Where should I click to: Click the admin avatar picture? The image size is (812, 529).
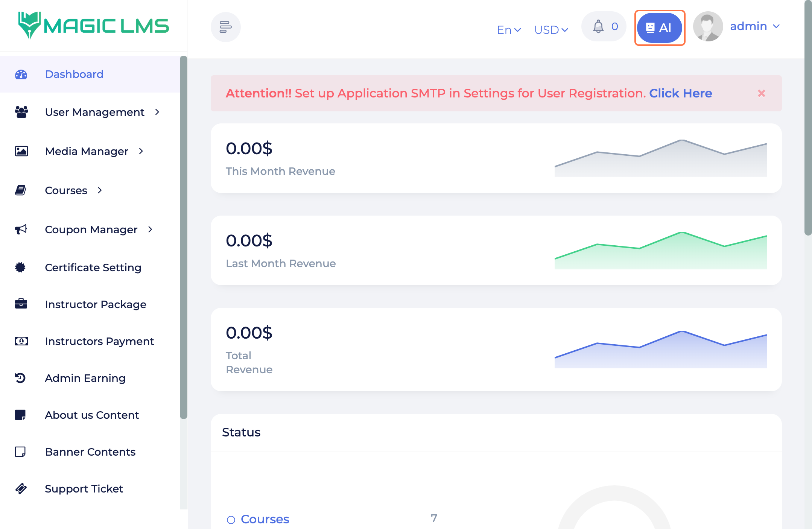[x=708, y=26]
